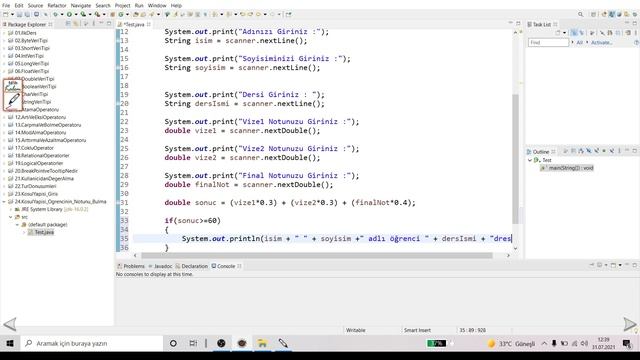Open the Navigate menu

[81, 6]
